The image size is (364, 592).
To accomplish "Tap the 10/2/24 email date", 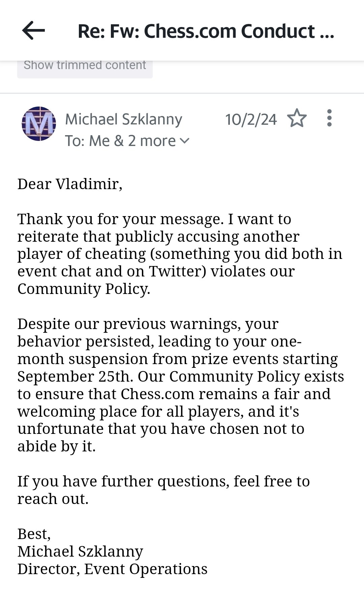I will click(251, 119).
